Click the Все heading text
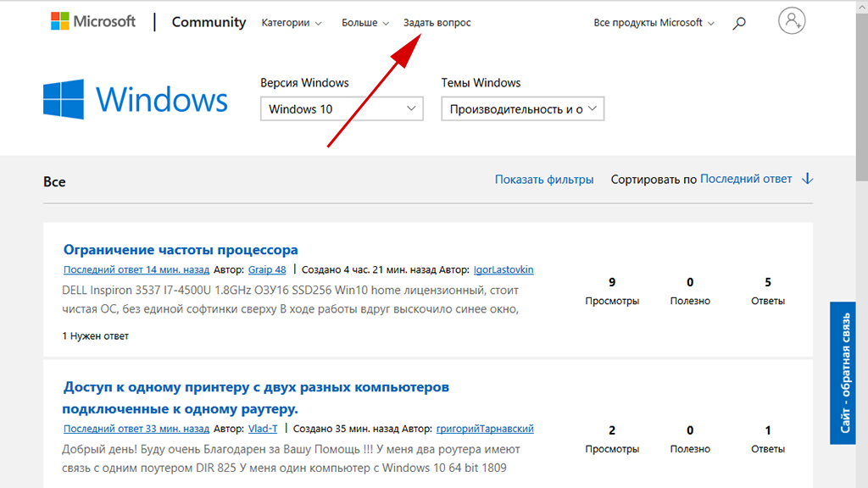868x488 pixels. coord(54,181)
